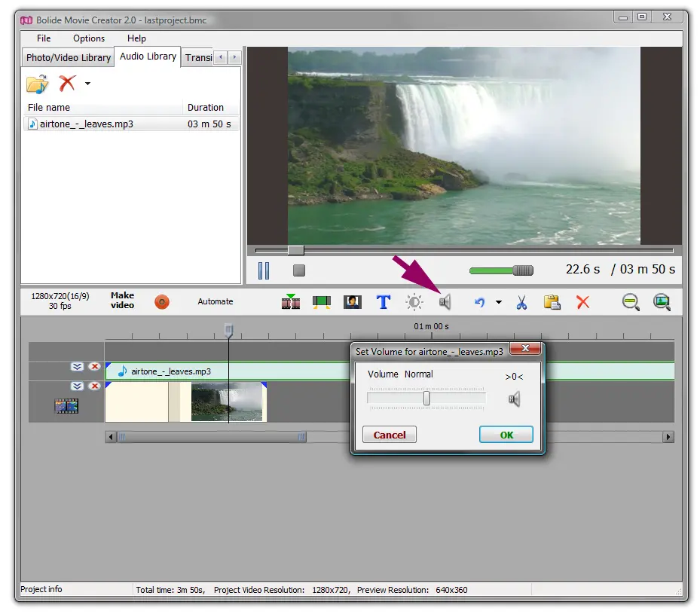Click the Volume slider in dialog
This screenshot has width=700, height=614.
[426, 399]
